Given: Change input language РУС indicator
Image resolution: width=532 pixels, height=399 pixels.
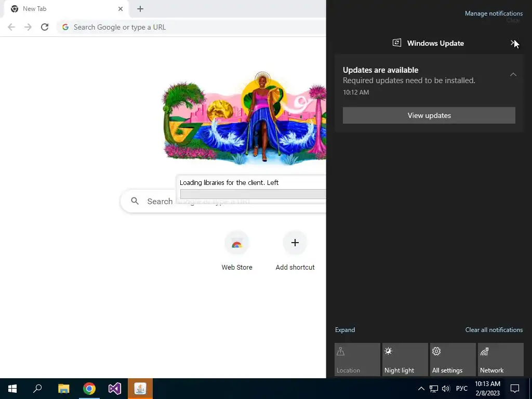Looking at the screenshot, I should (461, 389).
